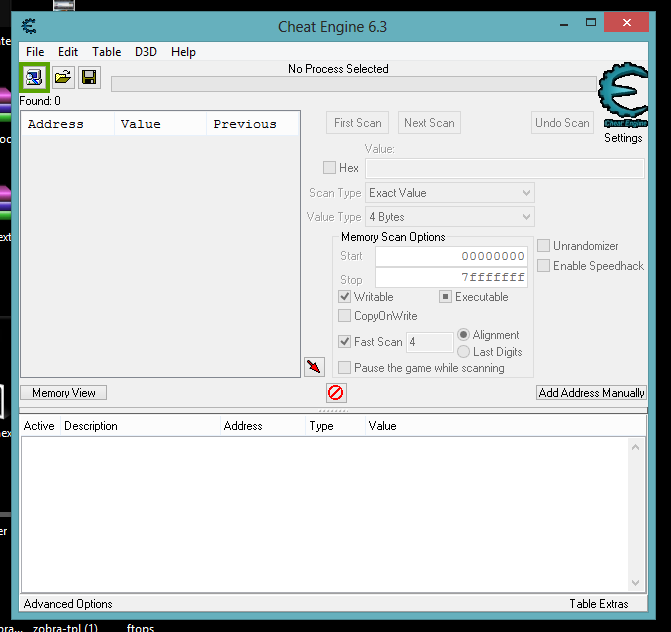This screenshot has width=671, height=632.
Task: Select the Last Digits radio button
Action: tap(463, 352)
